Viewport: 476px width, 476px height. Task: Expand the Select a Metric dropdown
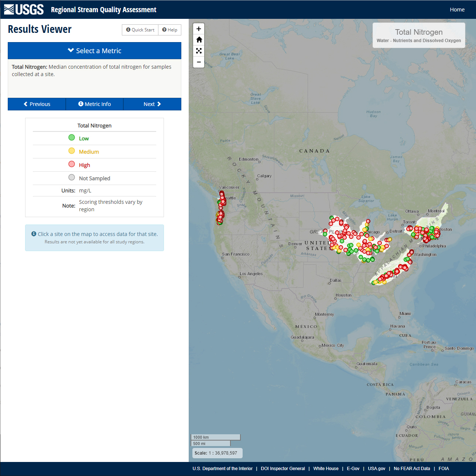tap(95, 51)
